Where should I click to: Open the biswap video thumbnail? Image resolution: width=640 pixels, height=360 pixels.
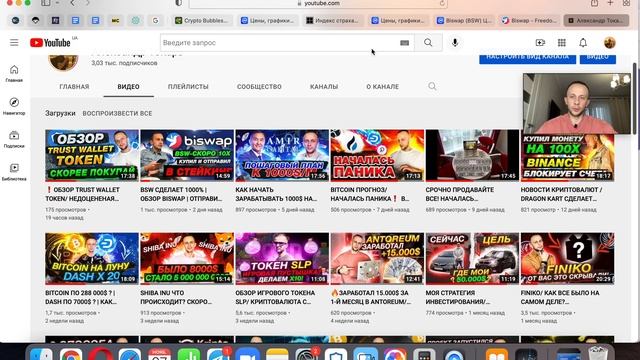point(187,156)
